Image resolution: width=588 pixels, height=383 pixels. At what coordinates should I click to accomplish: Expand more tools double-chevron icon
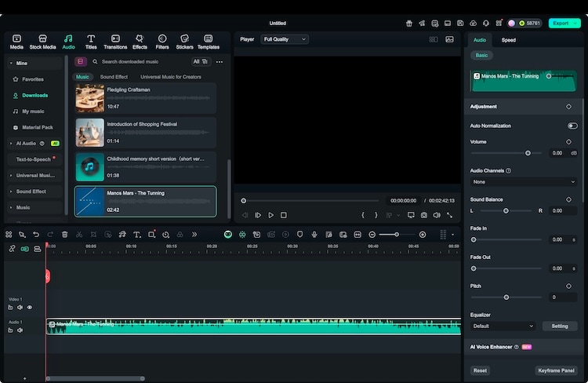pos(194,235)
